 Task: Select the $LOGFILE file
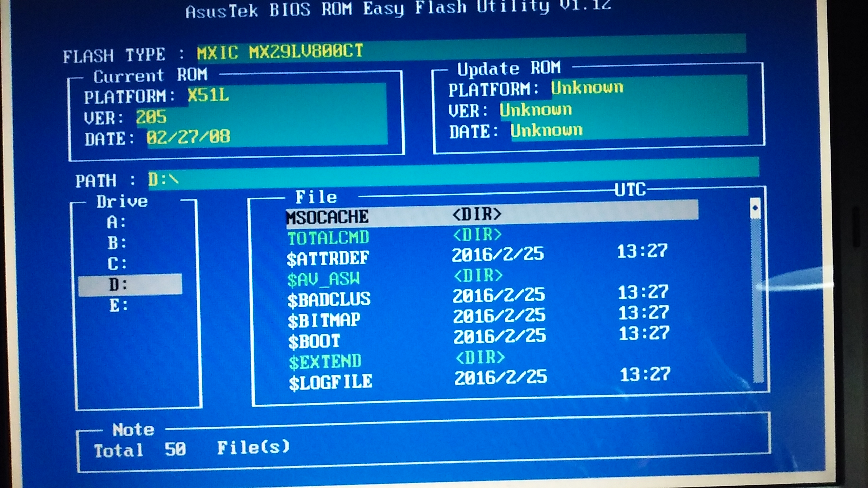[x=331, y=382]
